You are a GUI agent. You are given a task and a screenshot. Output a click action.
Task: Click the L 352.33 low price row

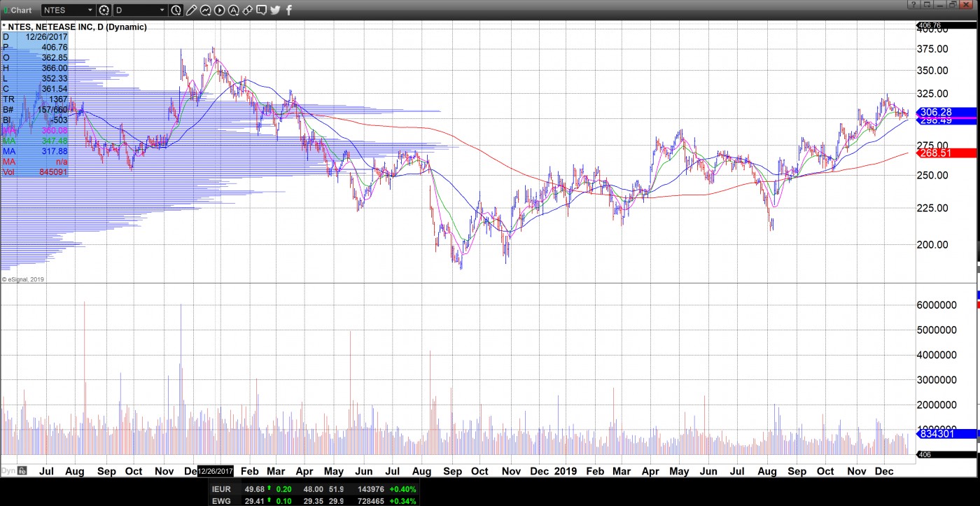click(35, 78)
